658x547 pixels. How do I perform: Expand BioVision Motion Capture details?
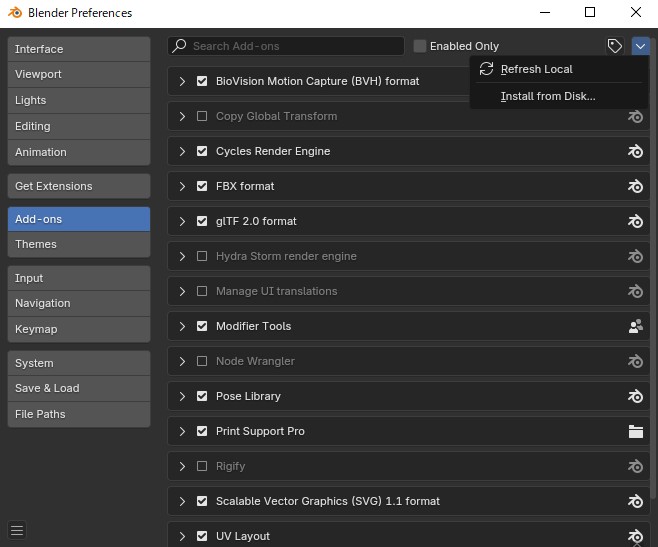tap(182, 81)
